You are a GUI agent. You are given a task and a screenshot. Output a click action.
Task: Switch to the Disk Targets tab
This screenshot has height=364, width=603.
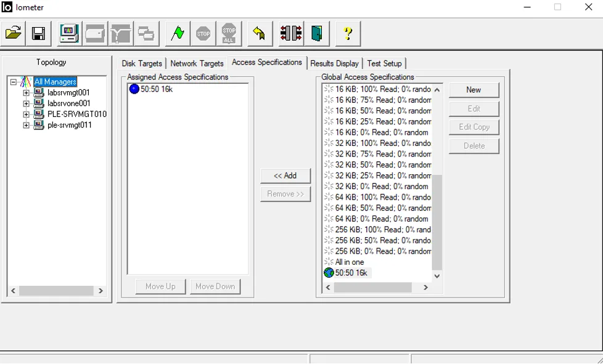(142, 63)
